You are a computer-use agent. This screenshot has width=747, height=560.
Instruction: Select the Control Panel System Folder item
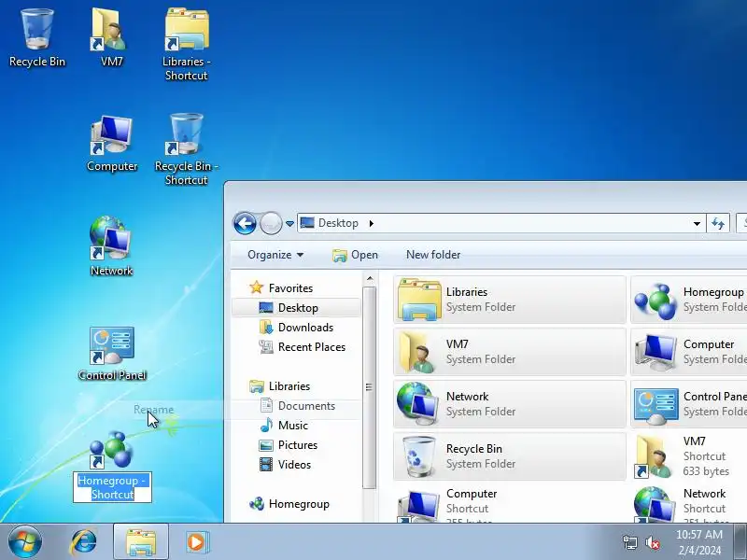click(689, 404)
